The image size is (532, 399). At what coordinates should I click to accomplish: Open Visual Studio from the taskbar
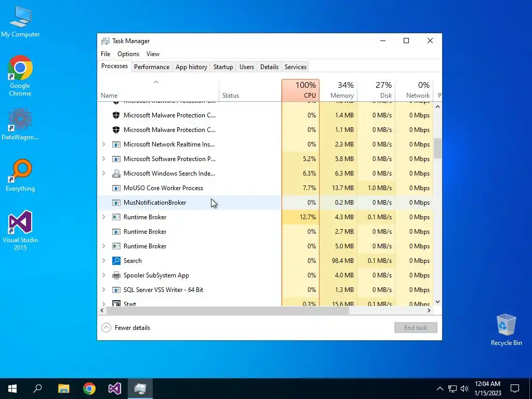(x=115, y=389)
